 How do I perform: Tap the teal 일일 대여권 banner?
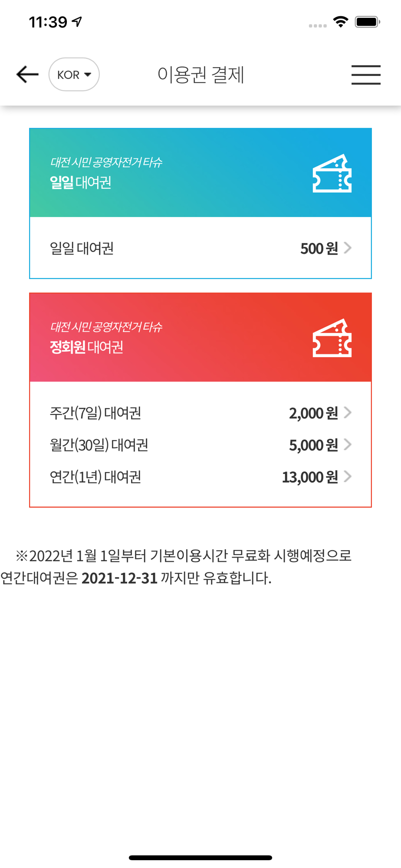pos(200,173)
